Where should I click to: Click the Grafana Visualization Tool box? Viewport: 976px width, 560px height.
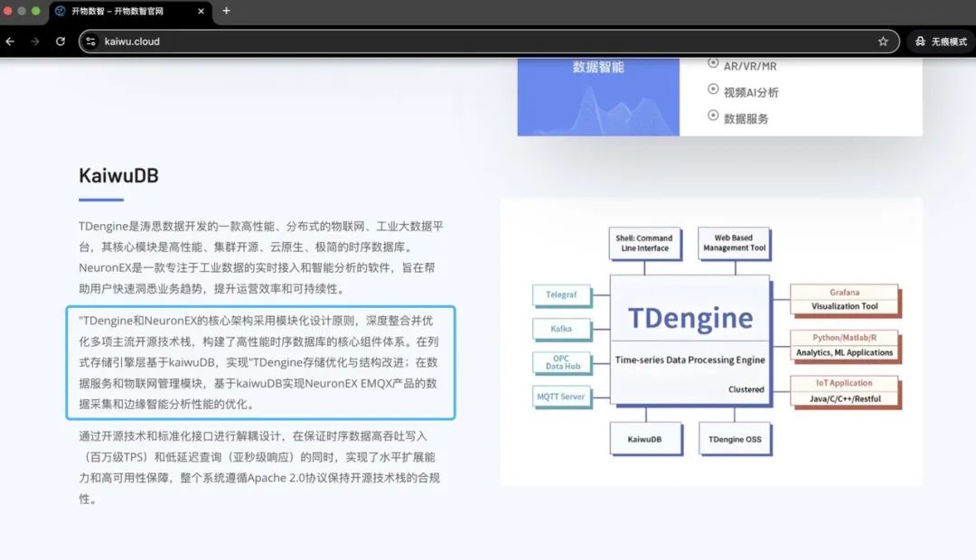[845, 299]
